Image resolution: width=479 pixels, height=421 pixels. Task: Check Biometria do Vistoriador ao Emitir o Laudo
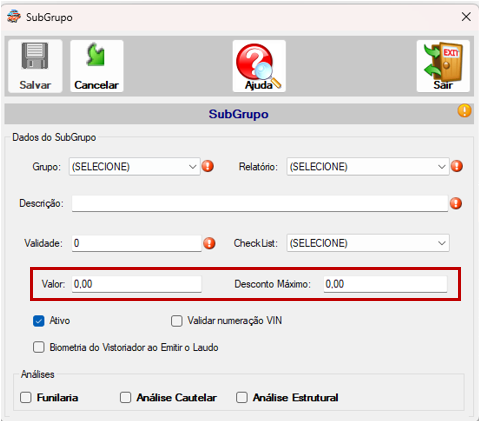(39, 347)
